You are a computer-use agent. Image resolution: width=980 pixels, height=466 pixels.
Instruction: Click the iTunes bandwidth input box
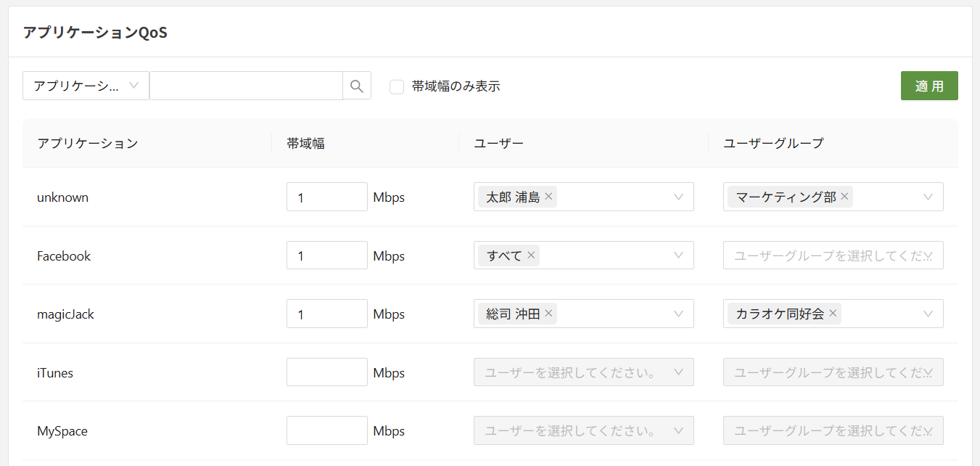pyautogui.click(x=326, y=372)
